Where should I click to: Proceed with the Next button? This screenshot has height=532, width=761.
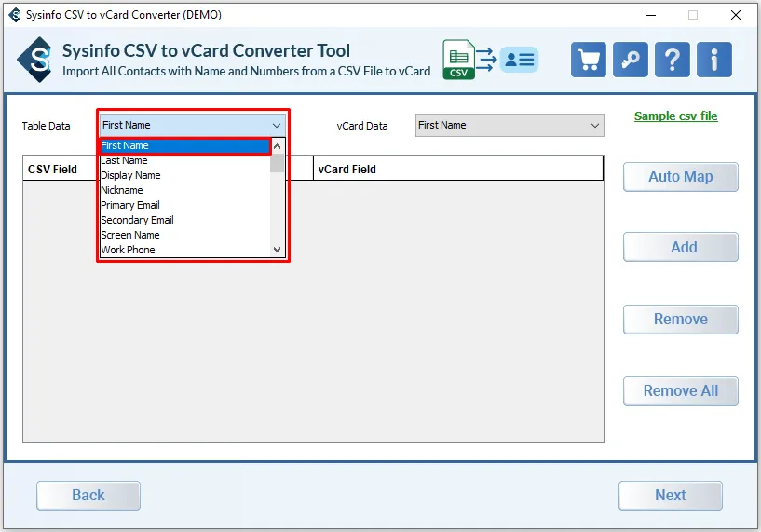click(671, 496)
